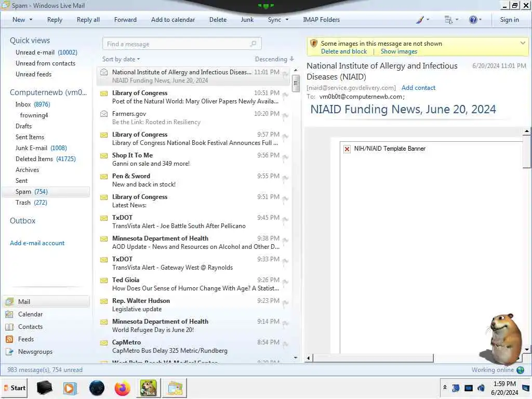Click the Start button
Screen dimensions: 532x399
[14, 388]
